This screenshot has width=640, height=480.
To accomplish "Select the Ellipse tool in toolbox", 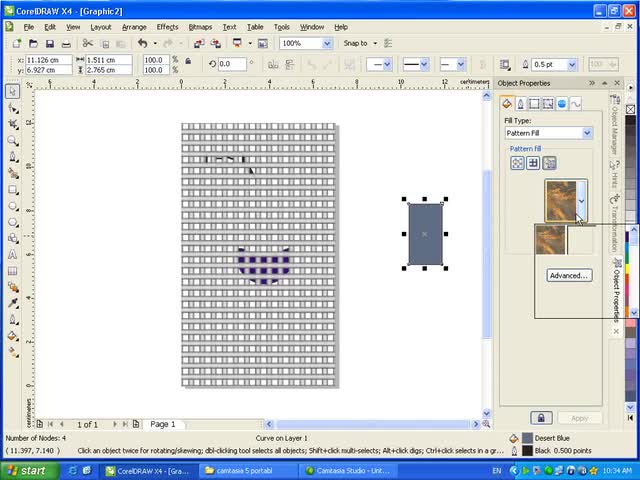I will tap(12, 205).
